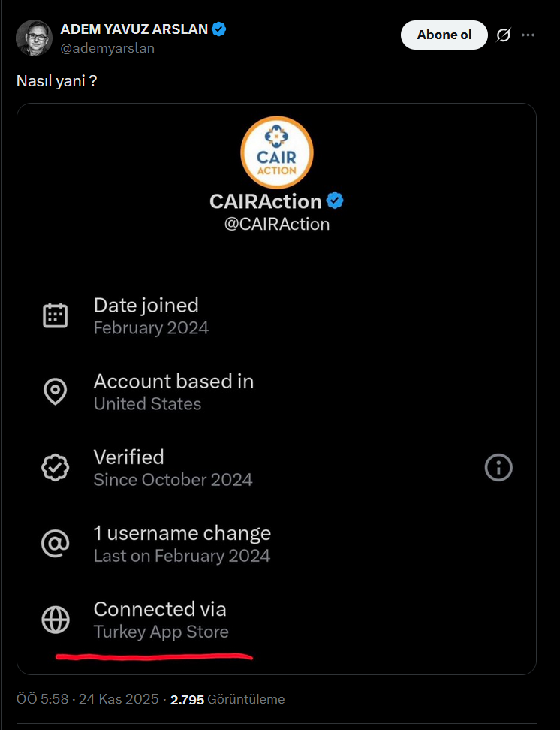560x730 pixels.
Task: Open the ADEM YAVUZ ARSLAN display name
Action: tap(134, 29)
